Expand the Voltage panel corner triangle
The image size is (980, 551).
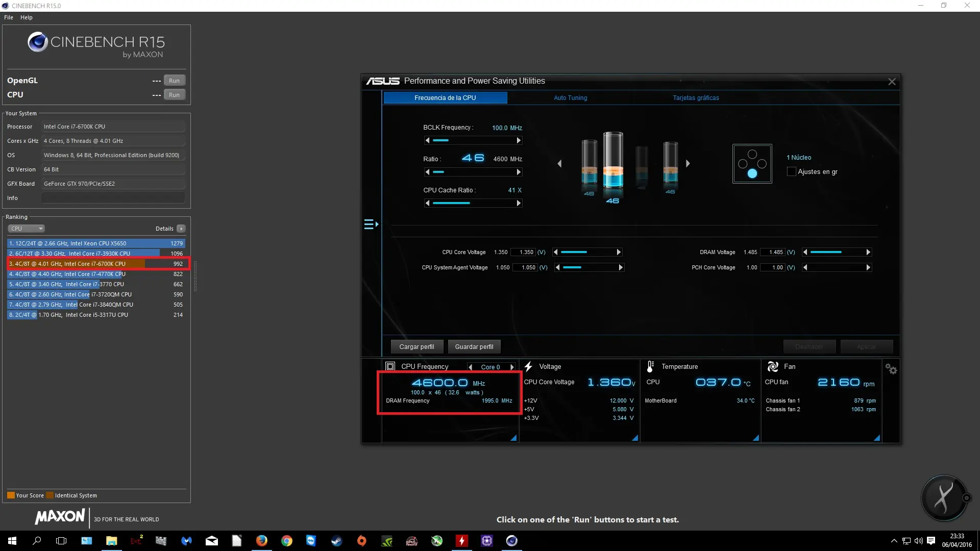click(x=635, y=438)
